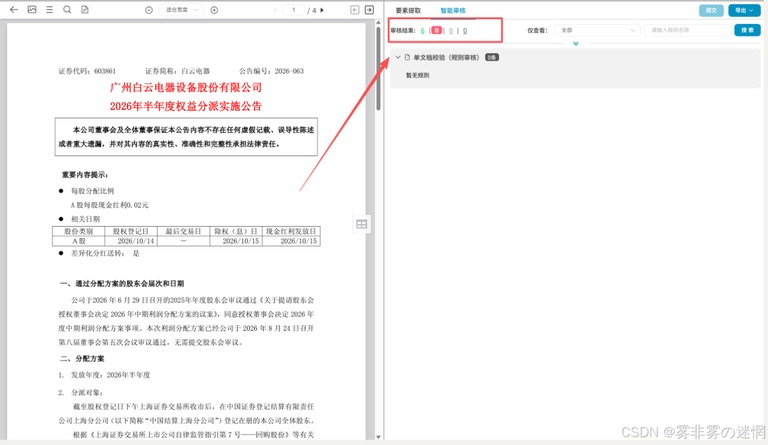Switch to the 智能审核 tab
The height and width of the screenshot is (445, 768).
click(453, 11)
